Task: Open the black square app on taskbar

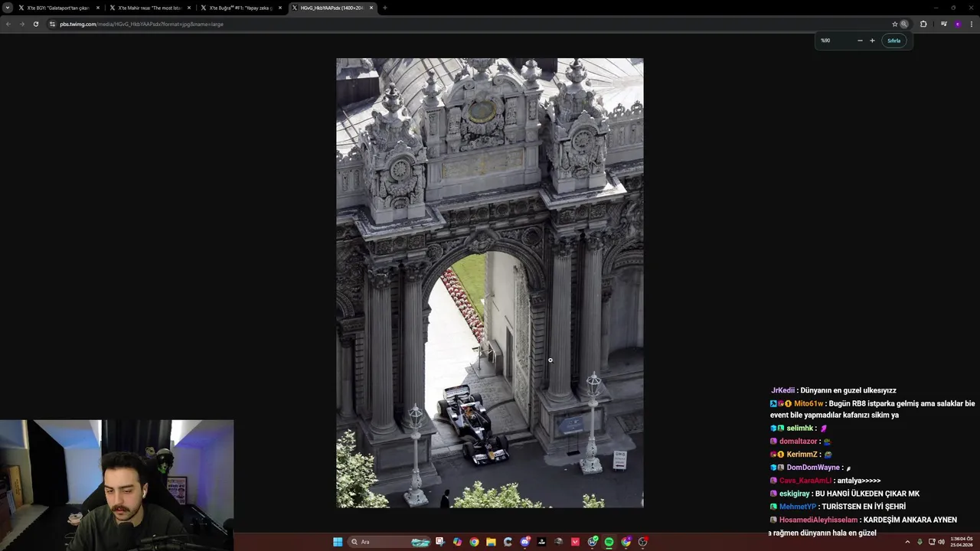Action: coord(542,542)
